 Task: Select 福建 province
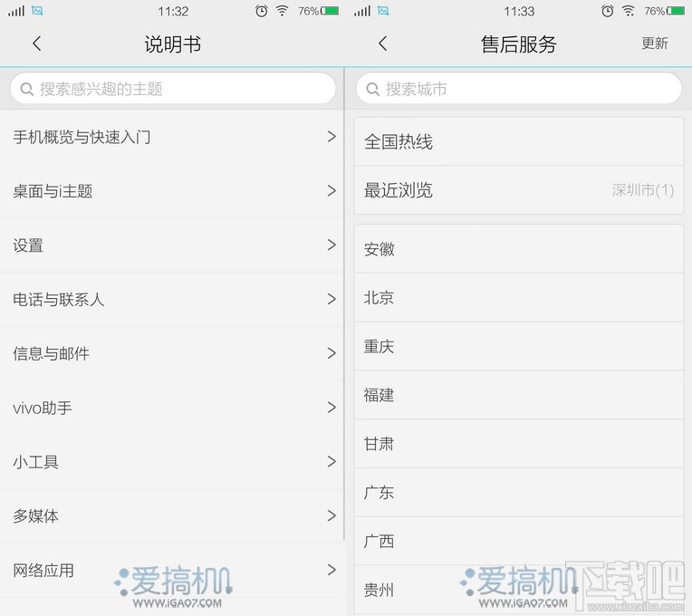pyautogui.click(x=519, y=395)
